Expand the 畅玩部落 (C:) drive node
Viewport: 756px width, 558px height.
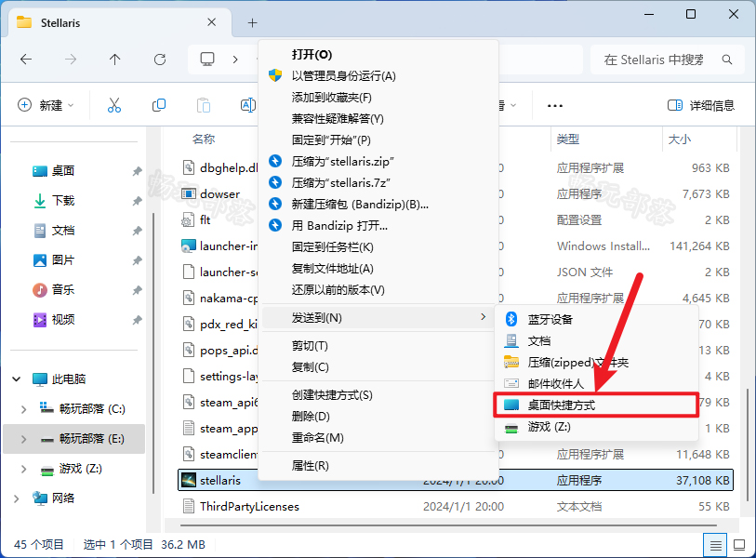(x=23, y=409)
